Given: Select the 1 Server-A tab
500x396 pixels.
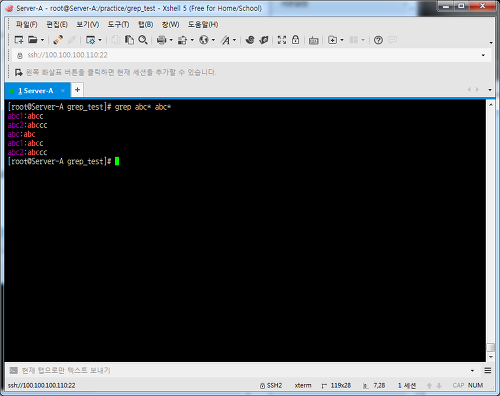Looking at the screenshot, I should point(38,91).
